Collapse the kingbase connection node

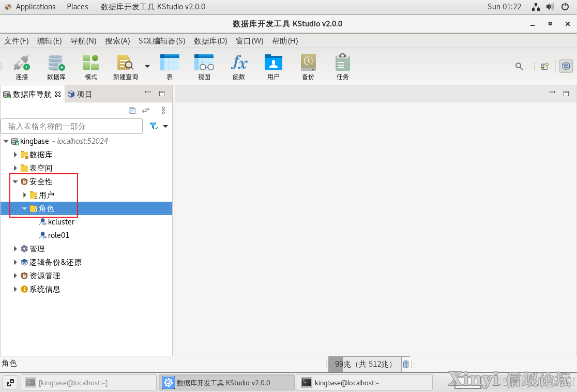pyautogui.click(x=6, y=141)
